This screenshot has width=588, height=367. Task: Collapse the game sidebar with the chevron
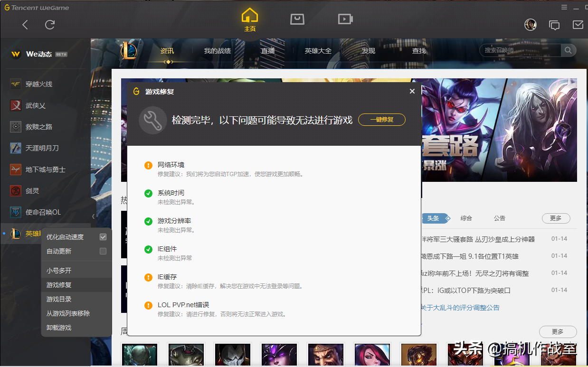93,216
